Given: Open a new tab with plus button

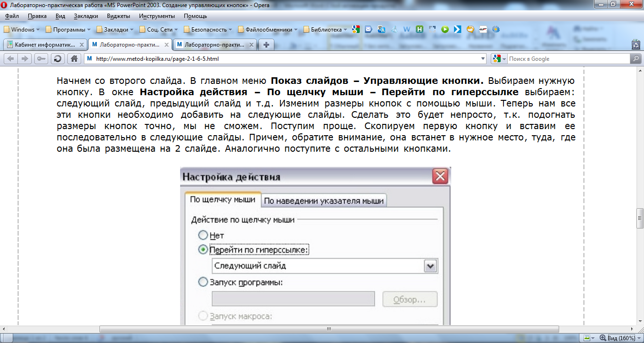Looking at the screenshot, I should tap(266, 45).
